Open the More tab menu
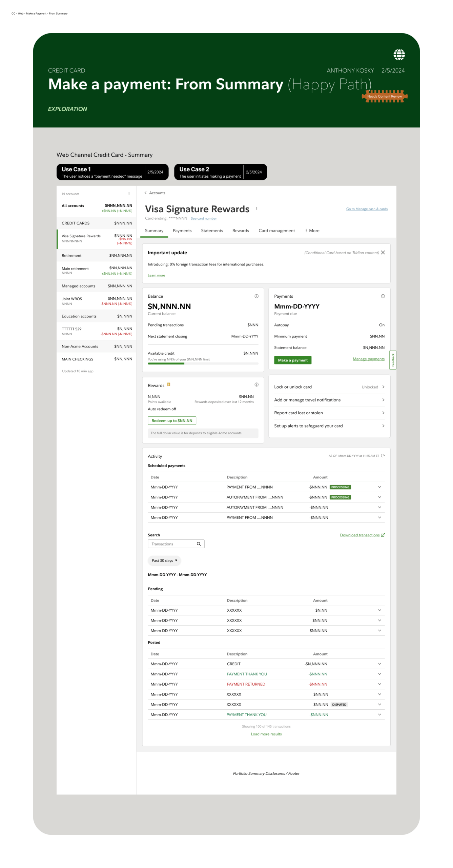The image size is (453, 868). click(312, 231)
